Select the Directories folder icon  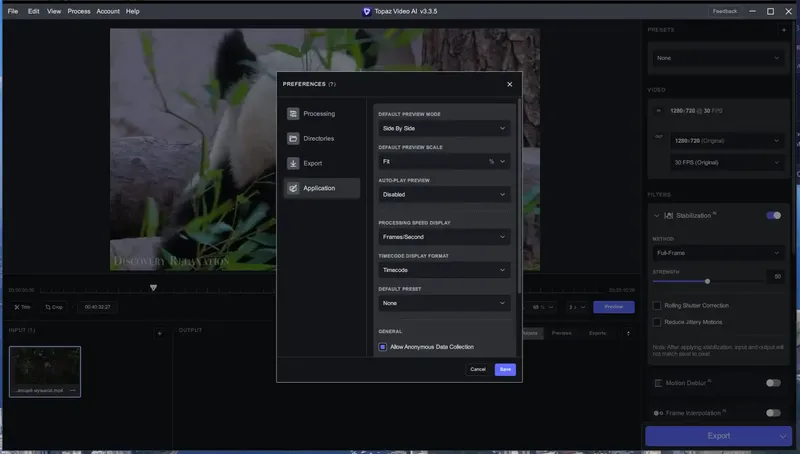coord(293,139)
